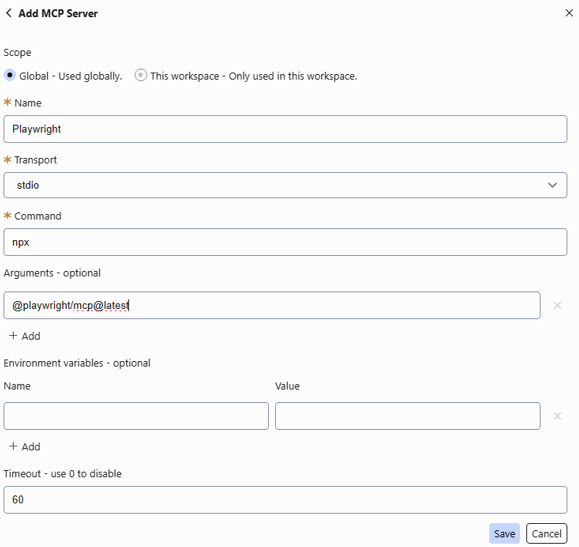The height and width of the screenshot is (547, 579).
Task: Remove the environment variable row
Action: click(557, 416)
